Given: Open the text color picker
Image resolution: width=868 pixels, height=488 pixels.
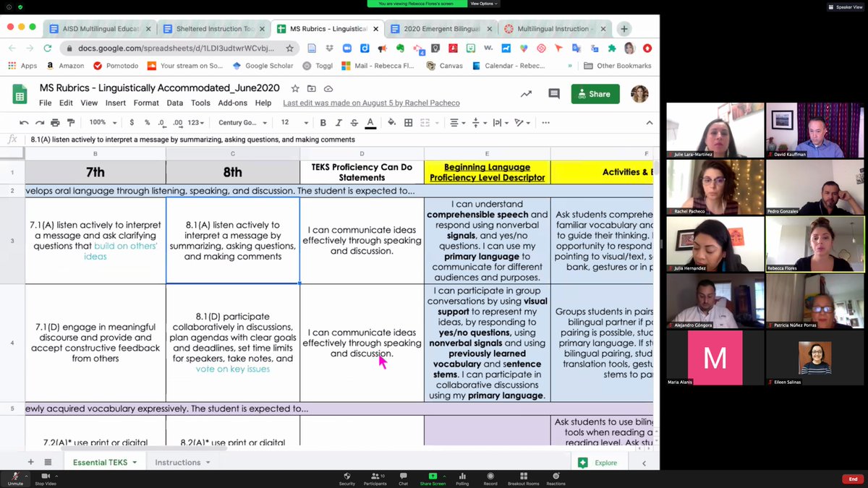Looking at the screenshot, I should 370,123.
